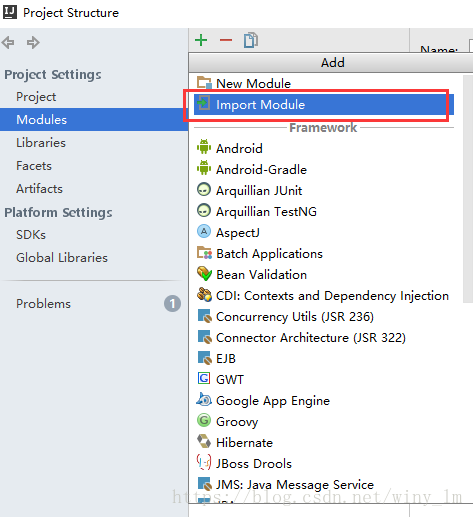
Task: Click the Android-Gradle robot icon
Action: click(204, 168)
